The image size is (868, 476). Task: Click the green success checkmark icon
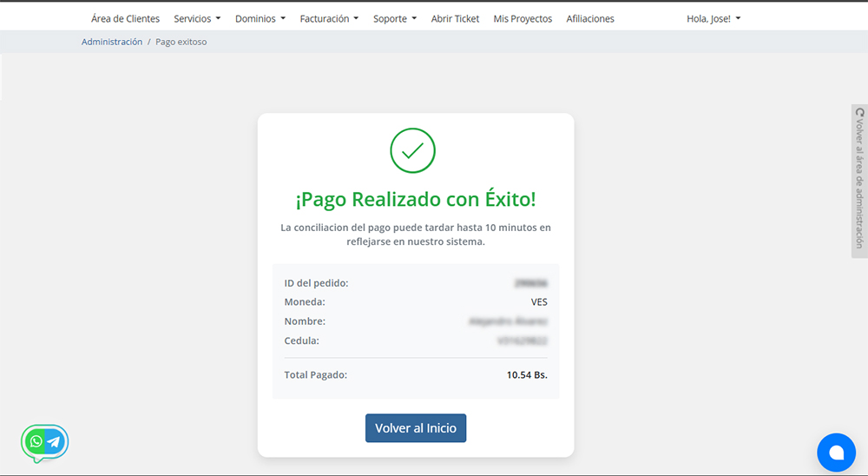point(412,151)
